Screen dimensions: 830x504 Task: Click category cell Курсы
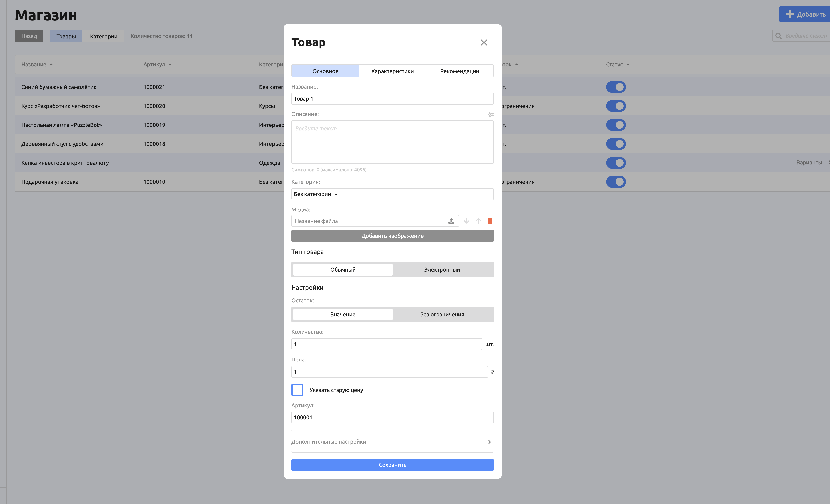tap(267, 106)
